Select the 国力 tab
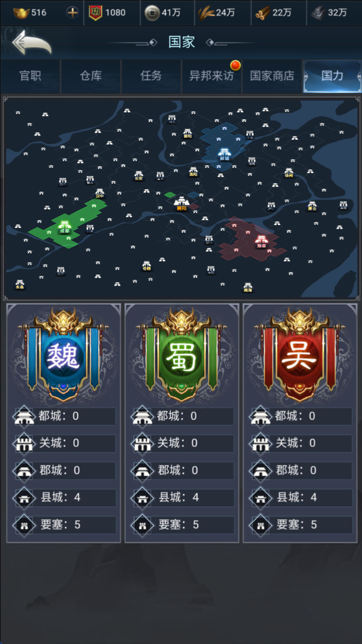Image resolution: width=362 pixels, height=644 pixels. [x=332, y=76]
